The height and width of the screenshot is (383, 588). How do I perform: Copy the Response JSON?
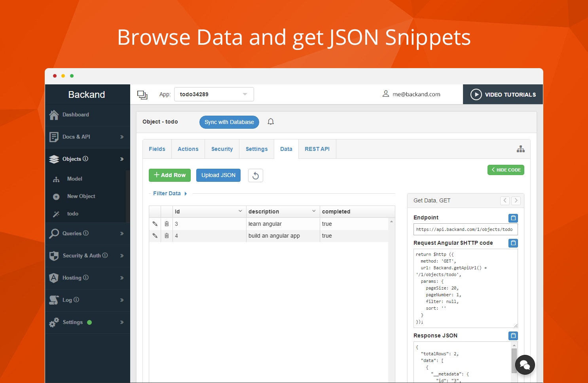(x=513, y=335)
